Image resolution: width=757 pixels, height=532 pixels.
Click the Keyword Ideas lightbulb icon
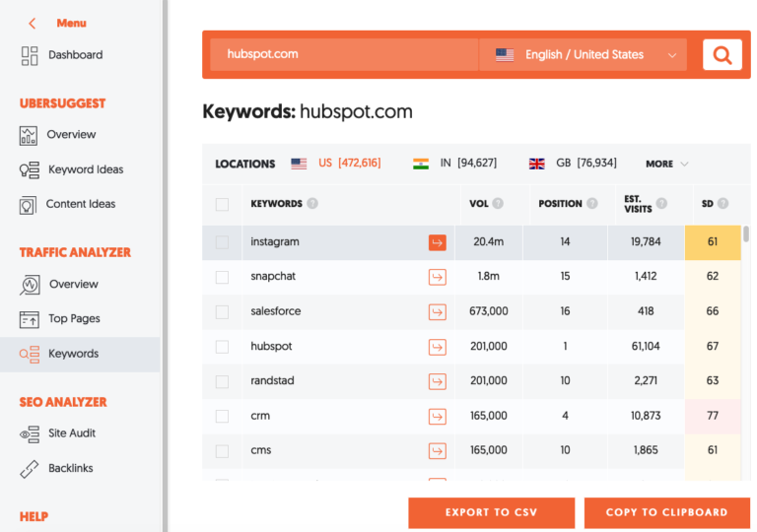(29, 169)
